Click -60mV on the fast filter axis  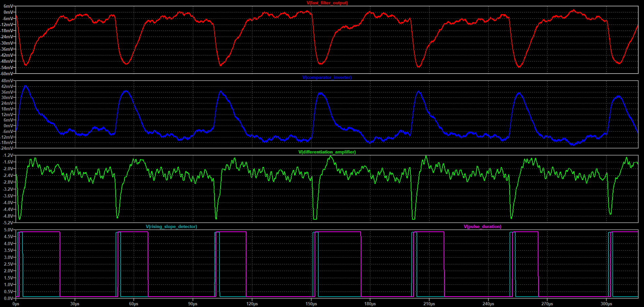click(7, 74)
